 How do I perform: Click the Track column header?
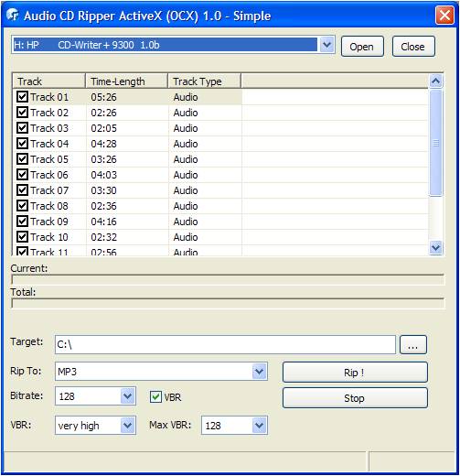(x=48, y=81)
